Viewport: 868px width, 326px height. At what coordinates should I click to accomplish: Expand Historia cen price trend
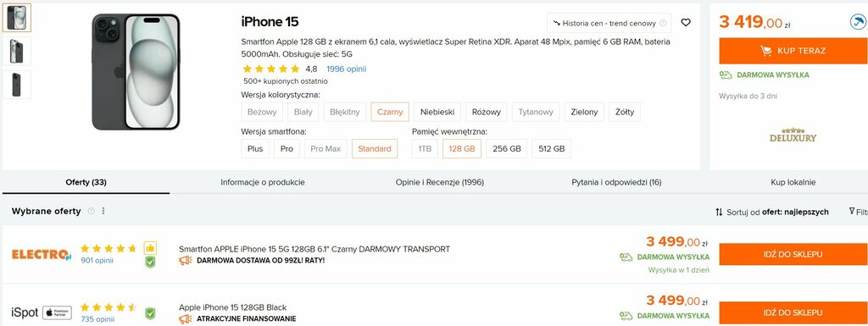pyautogui.click(x=609, y=23)
